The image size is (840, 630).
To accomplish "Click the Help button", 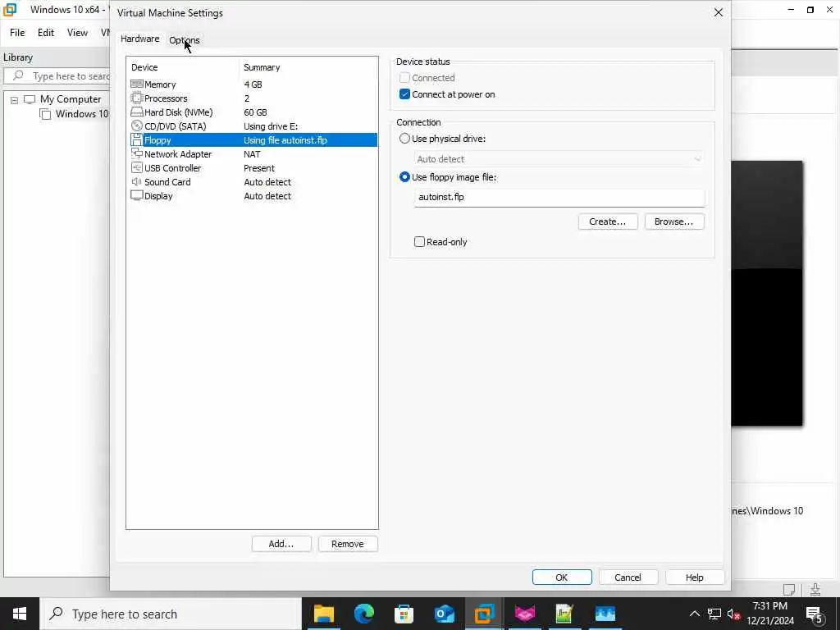I will pyautogui.click(x=695, y=577).
